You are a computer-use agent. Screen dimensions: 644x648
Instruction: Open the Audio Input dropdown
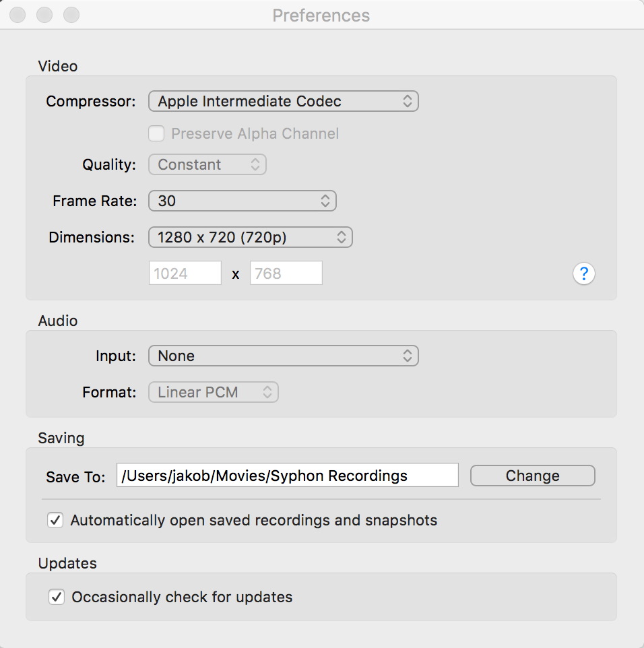pyautogui.click(x=283, y=356)
